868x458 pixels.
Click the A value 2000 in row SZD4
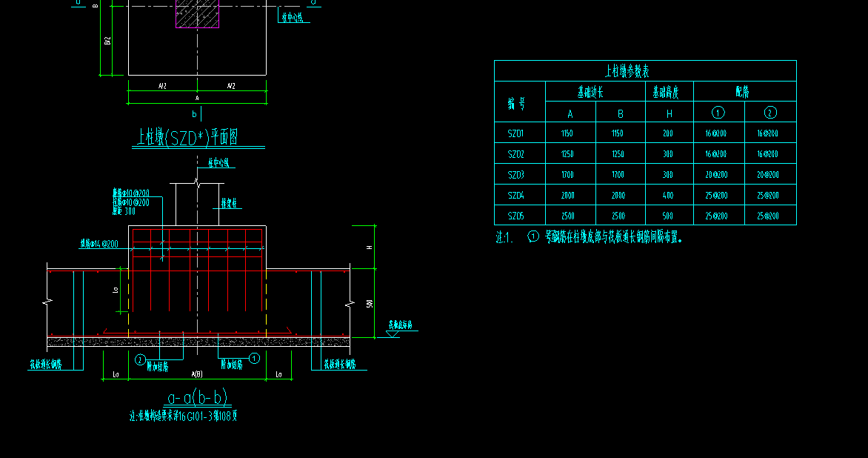[567, 196]
